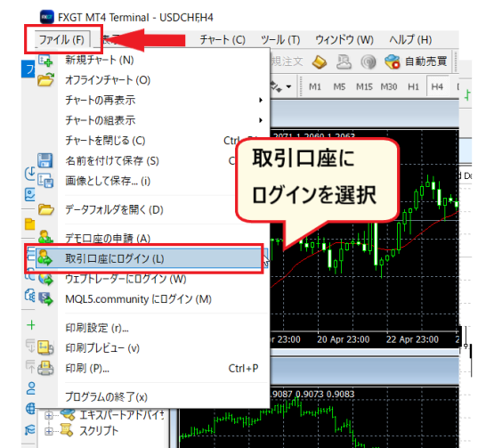Toggle the 自動売買 auto trading button
Image resolution: width=486 pixels, height=448 pixels.
click(x=417, y=61)
